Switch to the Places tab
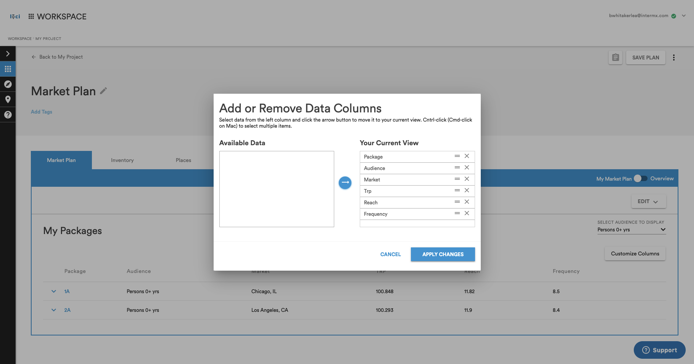Image resolution: width=694 pixels, height=364 pixels. 183,160
